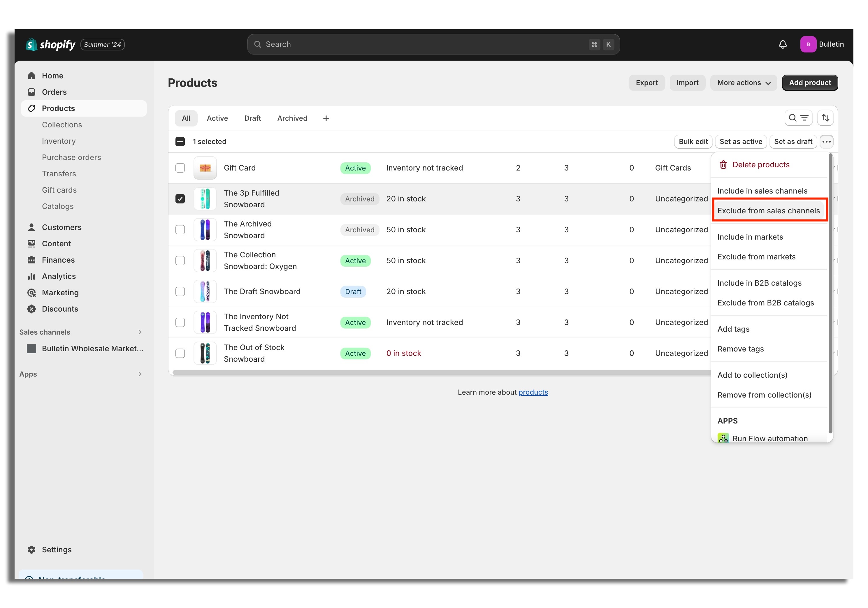Click the Export button
This screenshot has width=868, height=608.
coord(646,83)
